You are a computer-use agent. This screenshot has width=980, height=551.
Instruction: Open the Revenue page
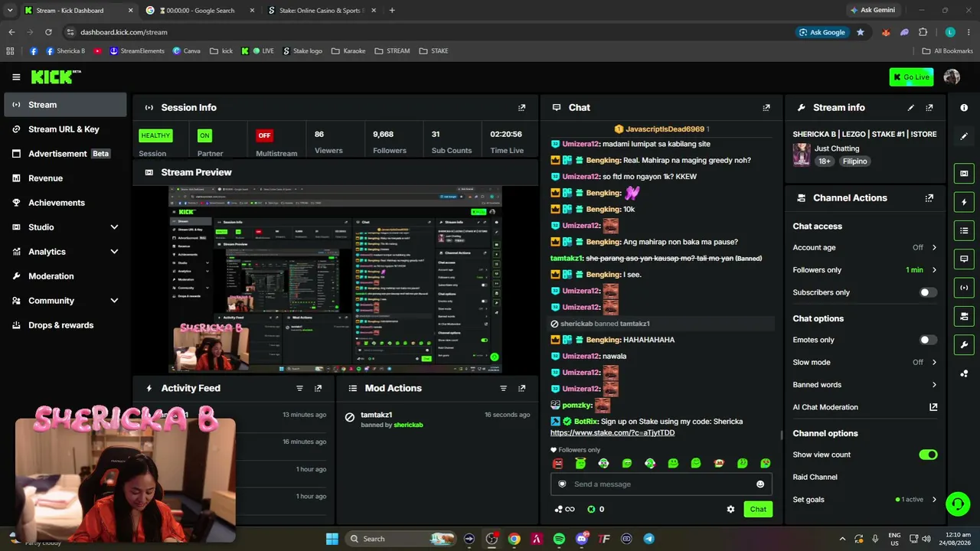[x=65, y=178]
